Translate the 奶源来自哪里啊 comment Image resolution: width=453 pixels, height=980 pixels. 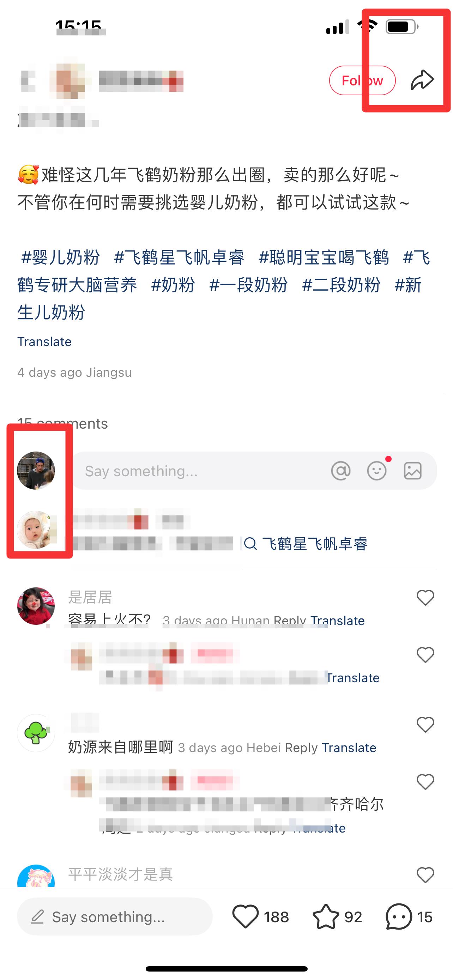point(349,748)
